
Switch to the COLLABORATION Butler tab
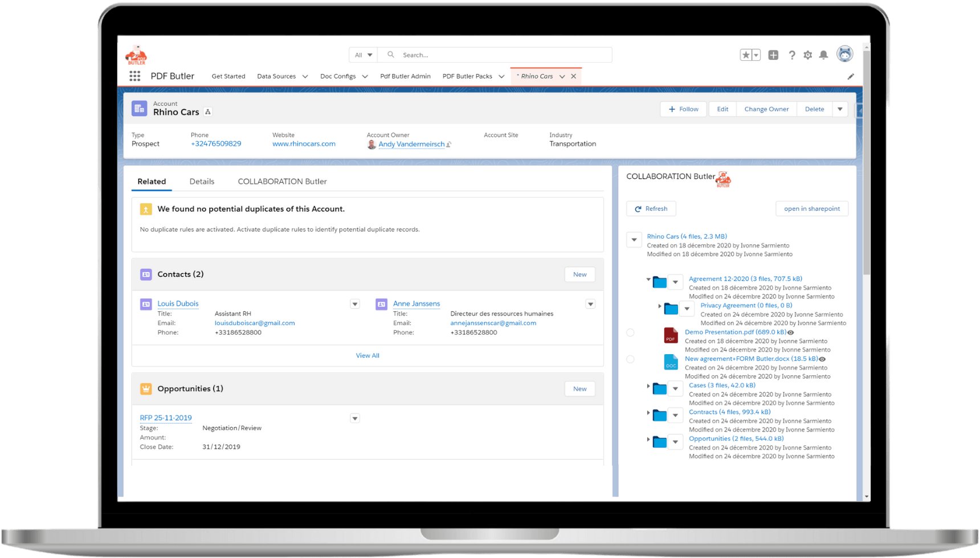coord(282,182)
